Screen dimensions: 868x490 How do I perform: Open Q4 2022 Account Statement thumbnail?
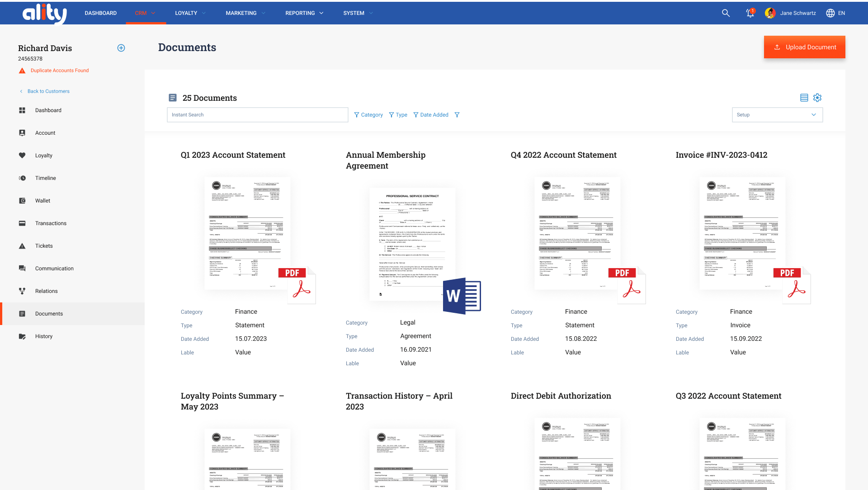[x=577, y=233]
